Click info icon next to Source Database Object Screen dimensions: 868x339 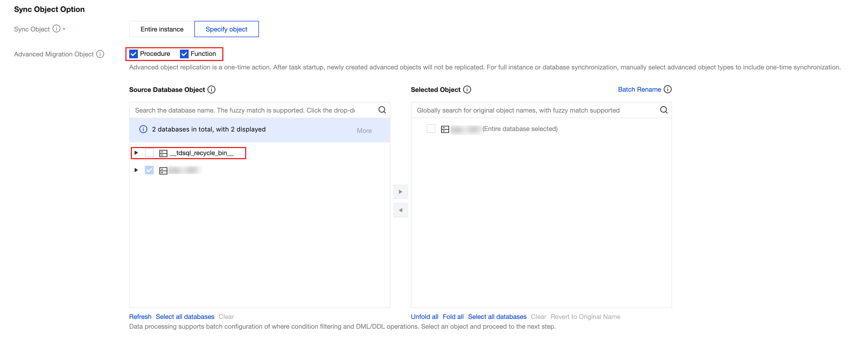211,89
